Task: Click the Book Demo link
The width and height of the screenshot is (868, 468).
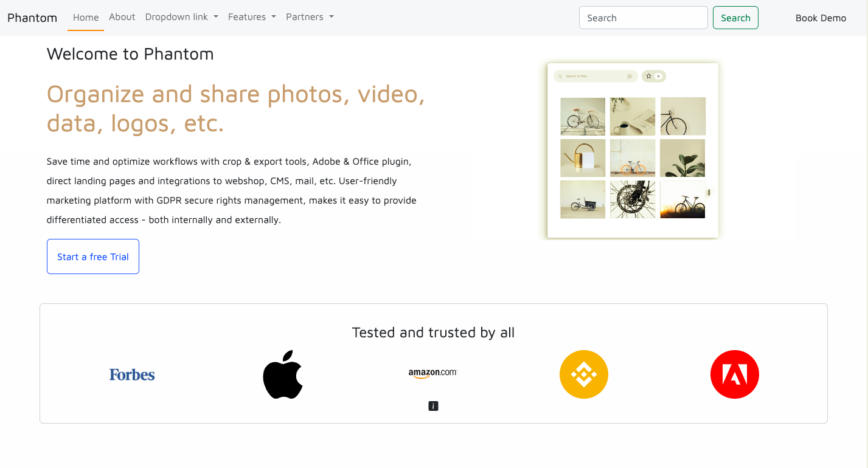Action: coord(821,18)
